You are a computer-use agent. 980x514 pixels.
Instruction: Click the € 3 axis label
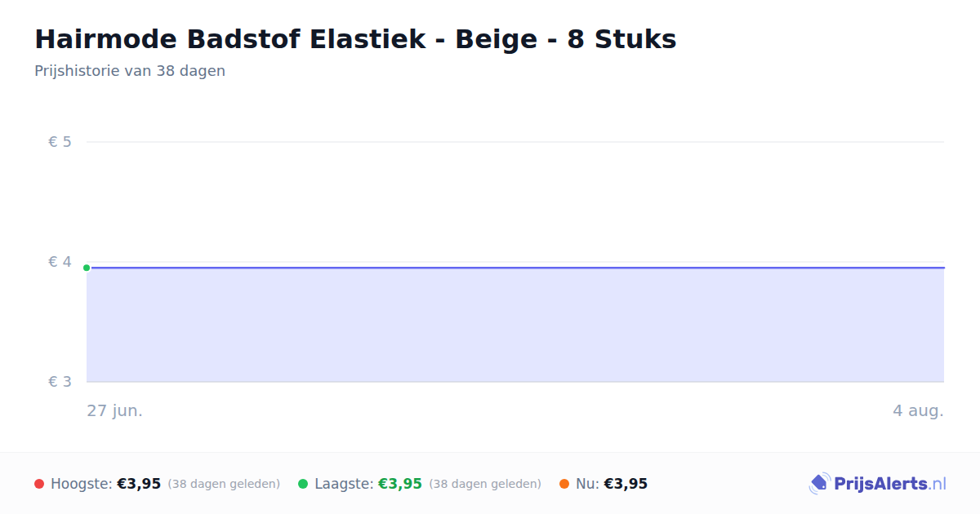(x=60, y=382)
